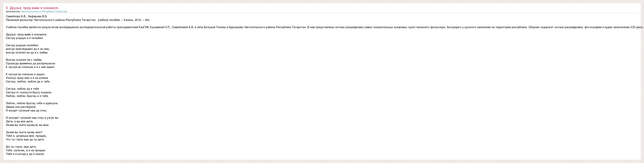Click the line 'Тебя, сыночик, а я ни прощаю.'
This screenshot has height=163, width=644.
(26, 150)
